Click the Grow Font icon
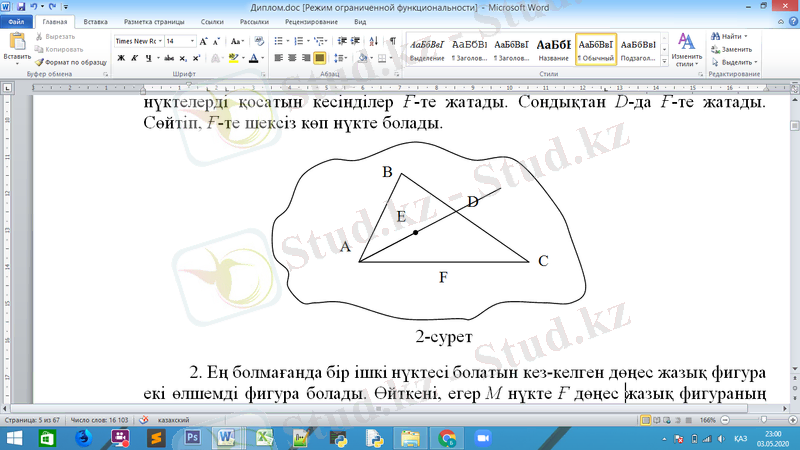Image resolution: width=800 pixels, height=450 pixels. 204,41
